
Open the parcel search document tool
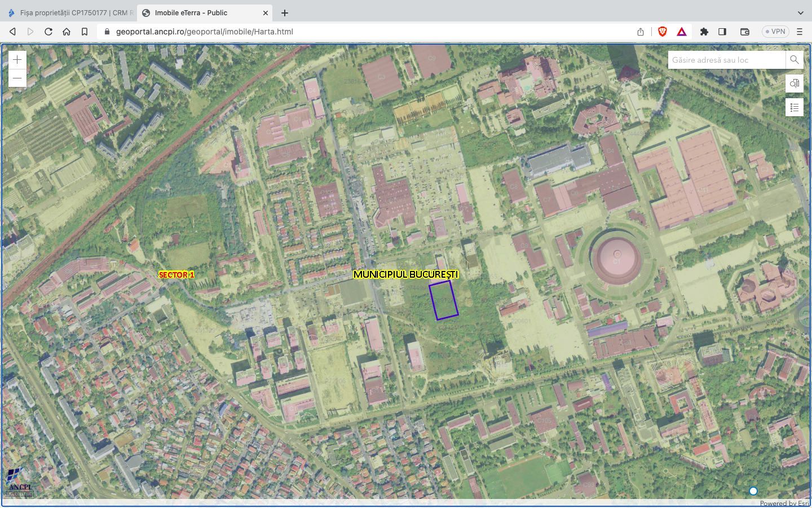point(794,84)
